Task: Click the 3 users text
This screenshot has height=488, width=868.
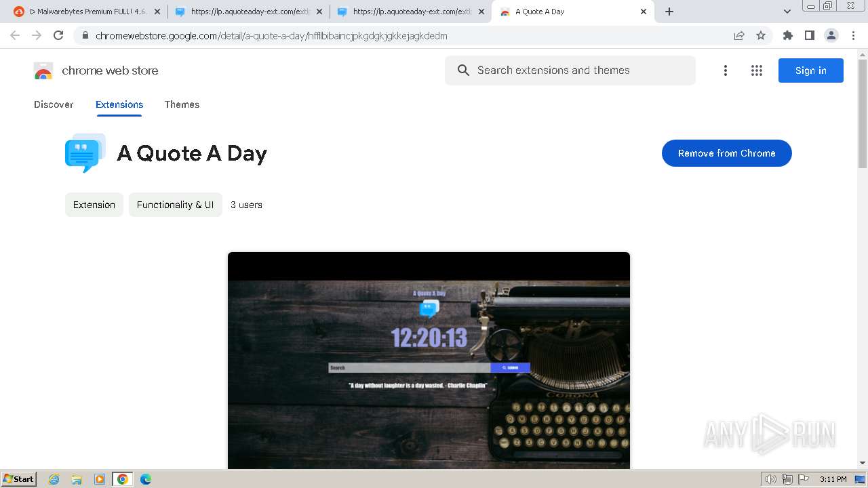Action: tap(246, 205)
